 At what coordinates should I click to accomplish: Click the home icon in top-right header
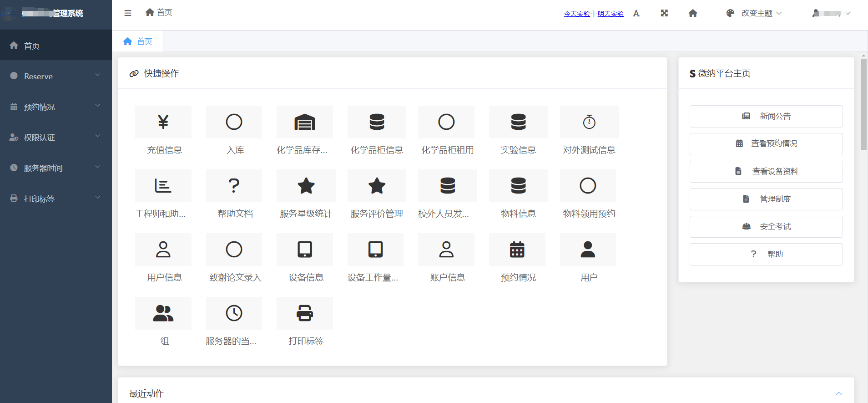(693, 13)
